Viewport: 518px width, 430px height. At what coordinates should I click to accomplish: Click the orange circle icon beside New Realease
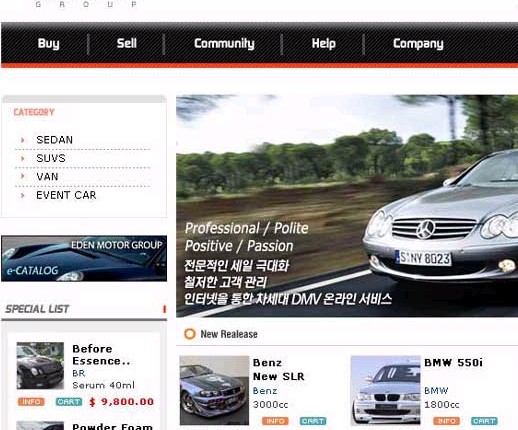coord(190,334)
